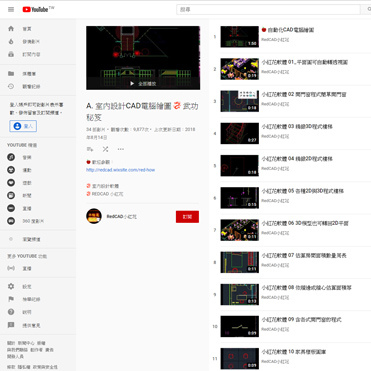Open video 1 thumbnail lasting 1:50
The height and width of the screenshot is (371, 371).
click(239, 37)
